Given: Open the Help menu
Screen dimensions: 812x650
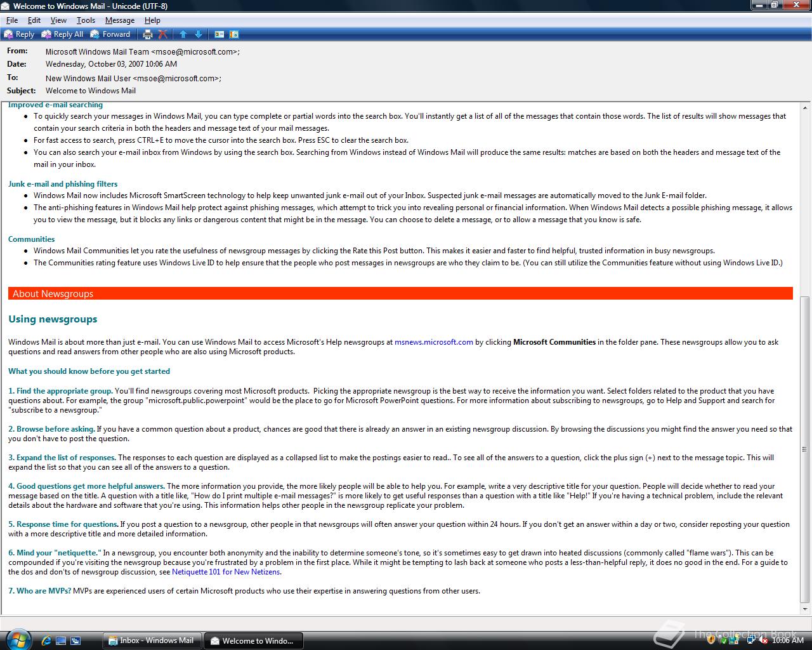Looking at the screenshot, I should point(152,20).
